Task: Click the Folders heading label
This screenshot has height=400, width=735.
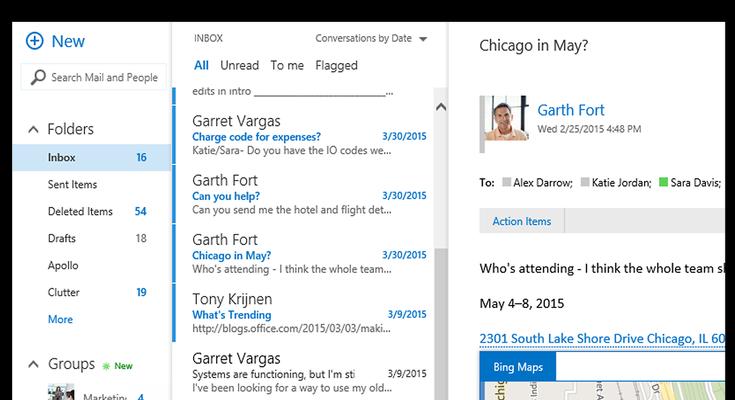Action: (x=70, y=129)
